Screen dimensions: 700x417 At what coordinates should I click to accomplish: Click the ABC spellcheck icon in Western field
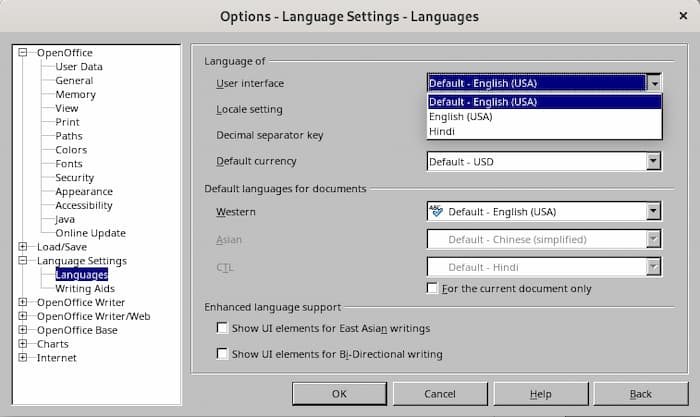(435, 211)
